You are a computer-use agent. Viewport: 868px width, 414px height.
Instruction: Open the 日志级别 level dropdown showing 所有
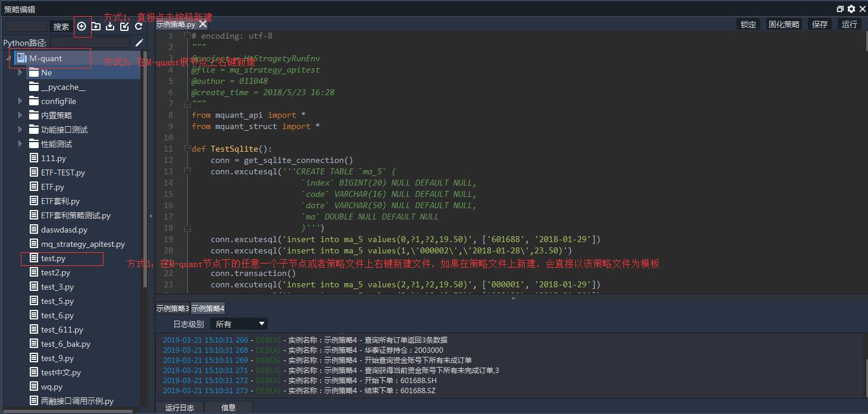[238, 323]
